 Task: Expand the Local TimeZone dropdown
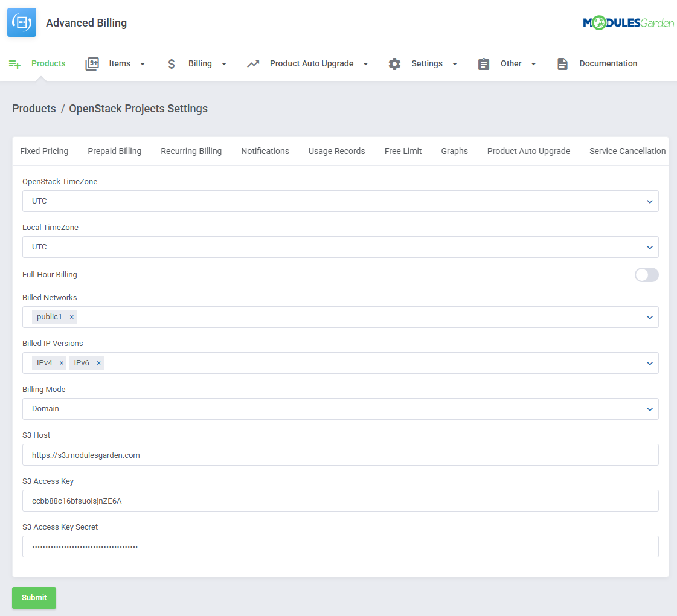click(340, 247)
